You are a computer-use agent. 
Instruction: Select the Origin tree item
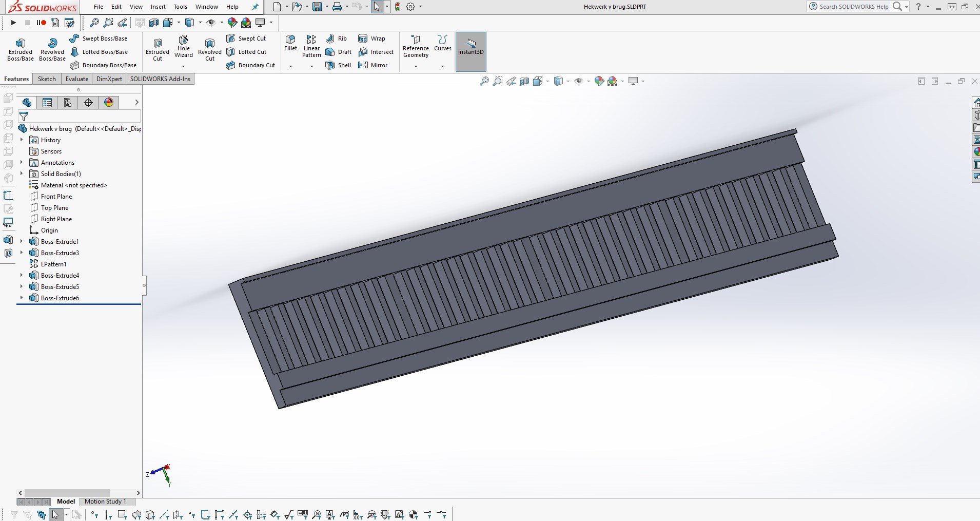[x=44, y=230]
